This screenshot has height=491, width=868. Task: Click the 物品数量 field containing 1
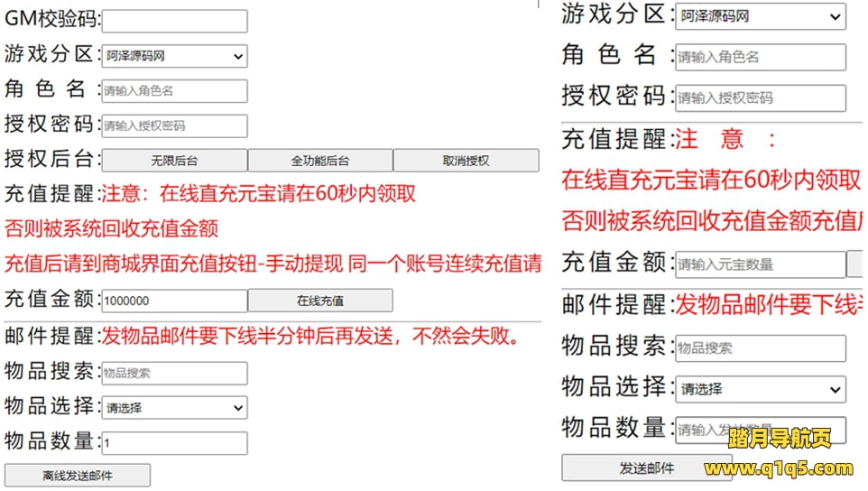click(174, 443)
